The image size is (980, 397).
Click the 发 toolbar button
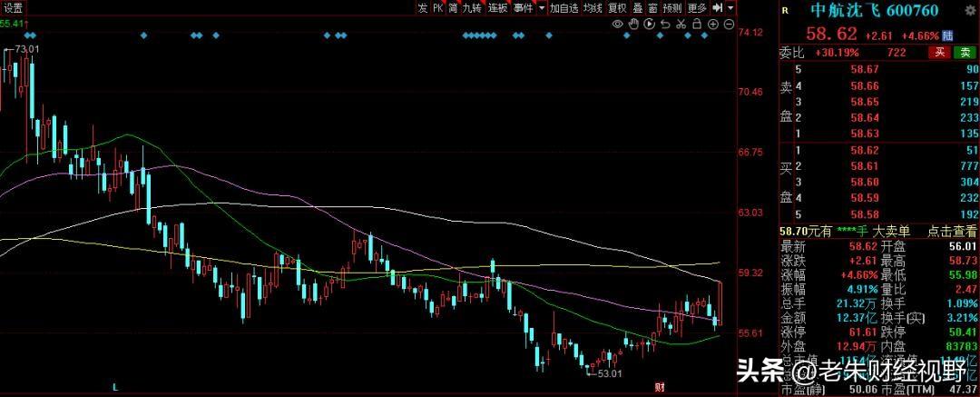tap(423, 7)
